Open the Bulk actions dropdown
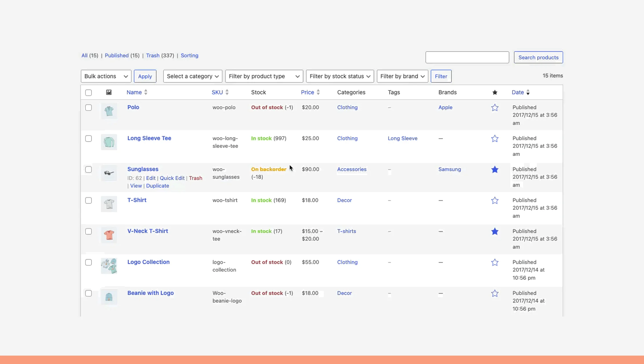The width and height of the screenshot is (644, 364). (106, 76)
